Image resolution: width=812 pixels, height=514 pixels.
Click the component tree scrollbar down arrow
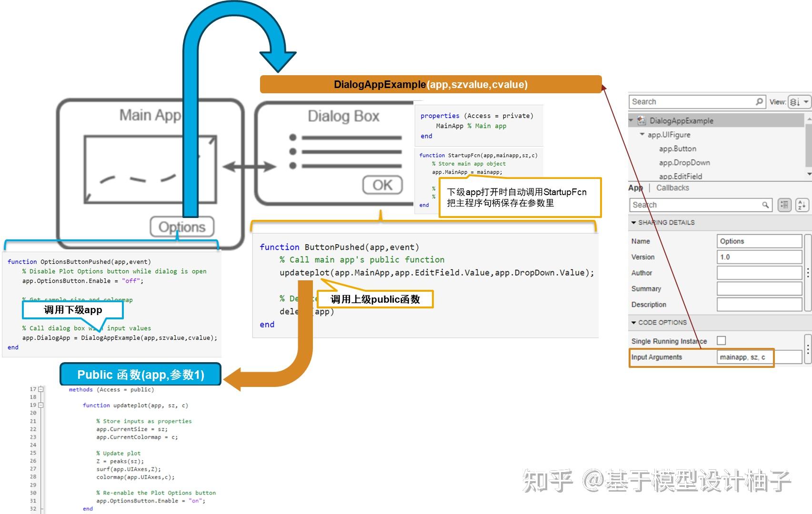(809, 173)
